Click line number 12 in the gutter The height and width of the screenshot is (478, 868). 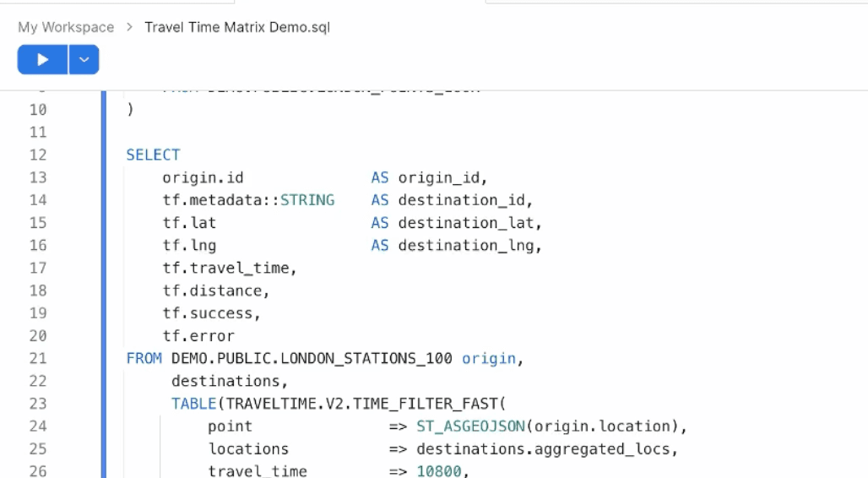coord(38,155)
